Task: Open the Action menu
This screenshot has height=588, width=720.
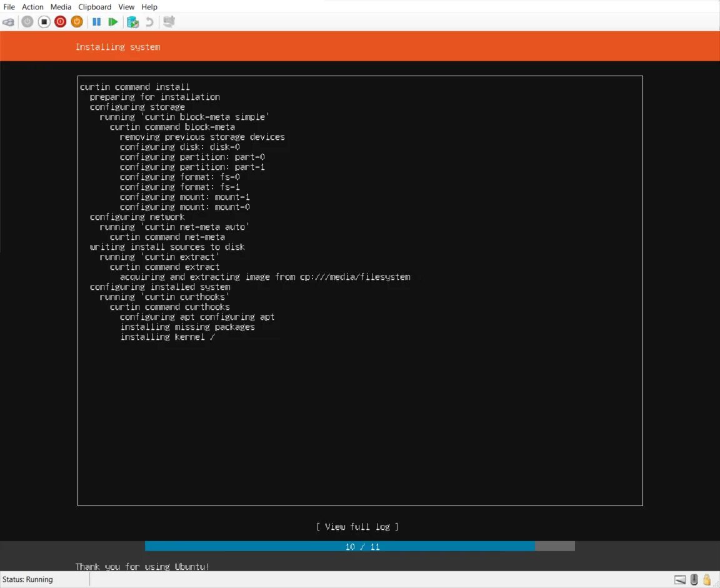Action: point(32,7)
